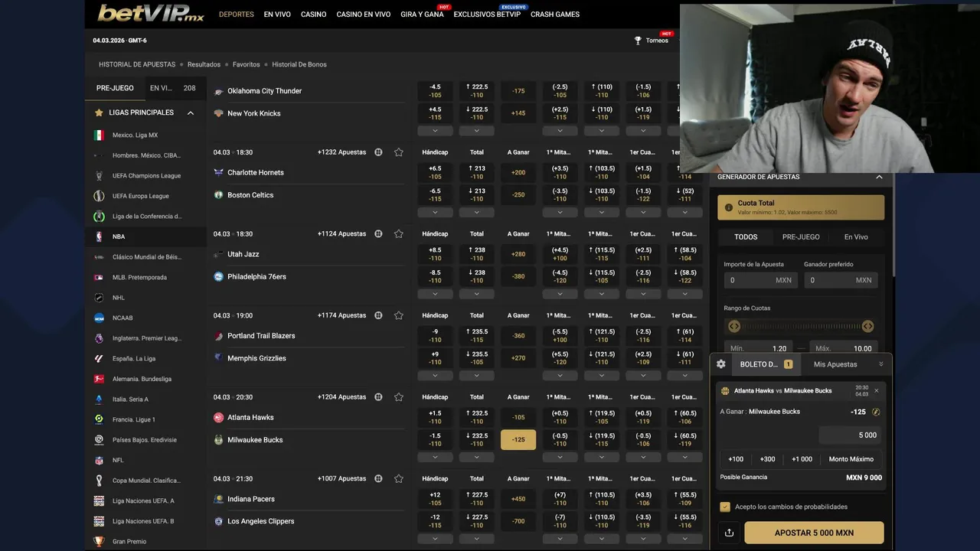Image resolution: width=980 pixels, height=551 pixels.
Task: Open the EN VIVO menu
Action: tap(277, 15)
